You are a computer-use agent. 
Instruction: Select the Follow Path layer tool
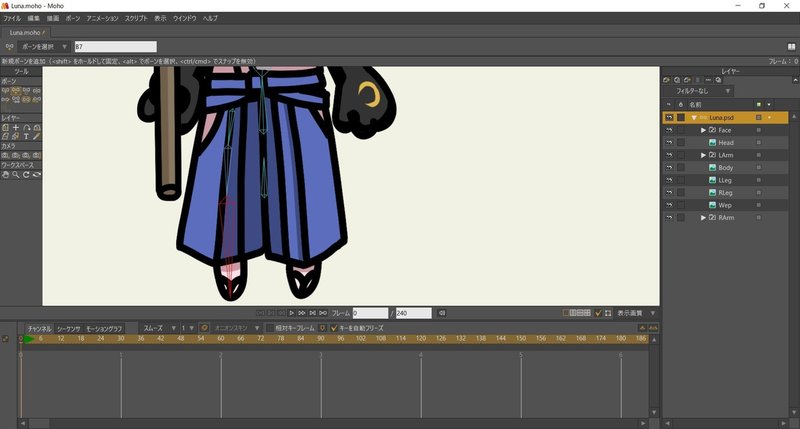[27, 128]
